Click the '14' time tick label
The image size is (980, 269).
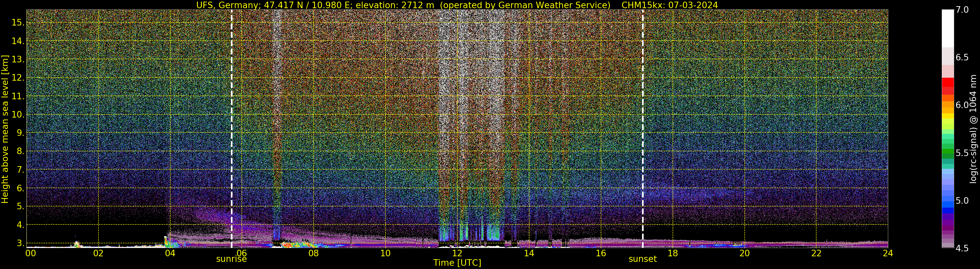coord(529,253)
